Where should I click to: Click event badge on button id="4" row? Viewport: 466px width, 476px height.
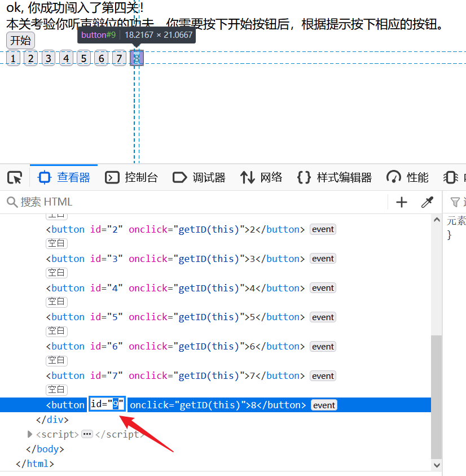click(323, 288)
